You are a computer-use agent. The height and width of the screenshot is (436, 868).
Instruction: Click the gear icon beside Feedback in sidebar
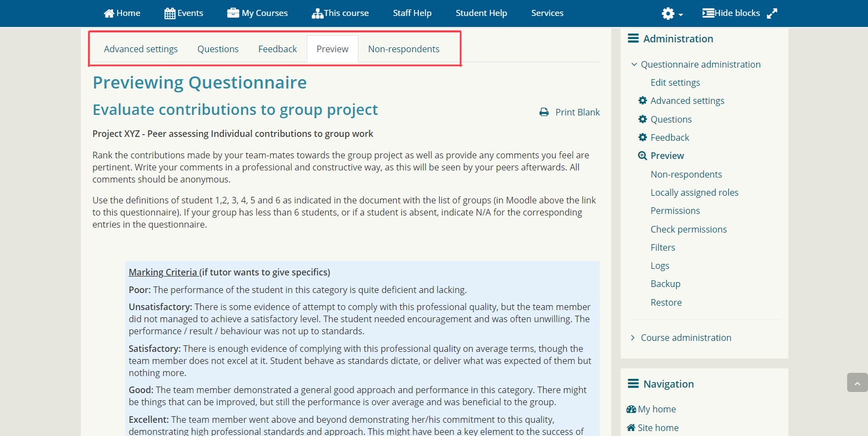643,137
